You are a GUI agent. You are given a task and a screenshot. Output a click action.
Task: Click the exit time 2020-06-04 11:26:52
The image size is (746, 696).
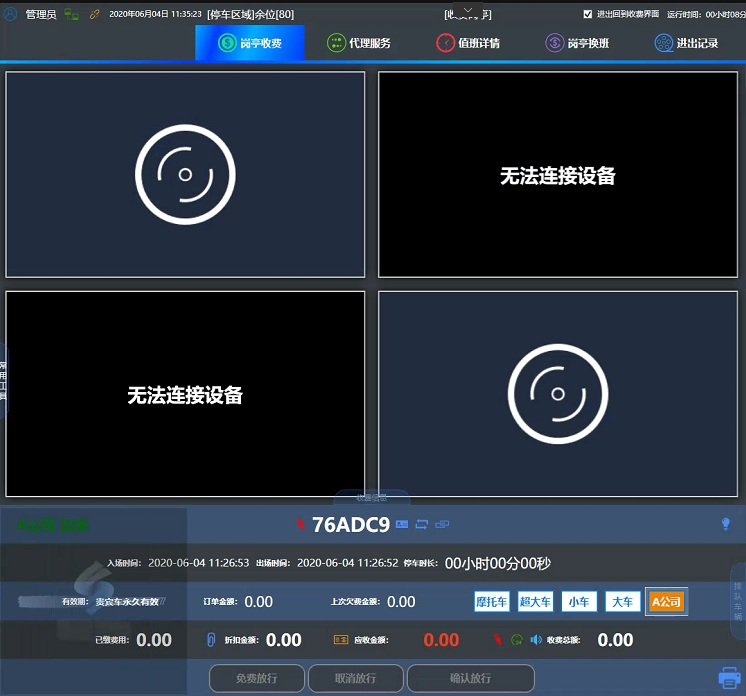point(348,563)
